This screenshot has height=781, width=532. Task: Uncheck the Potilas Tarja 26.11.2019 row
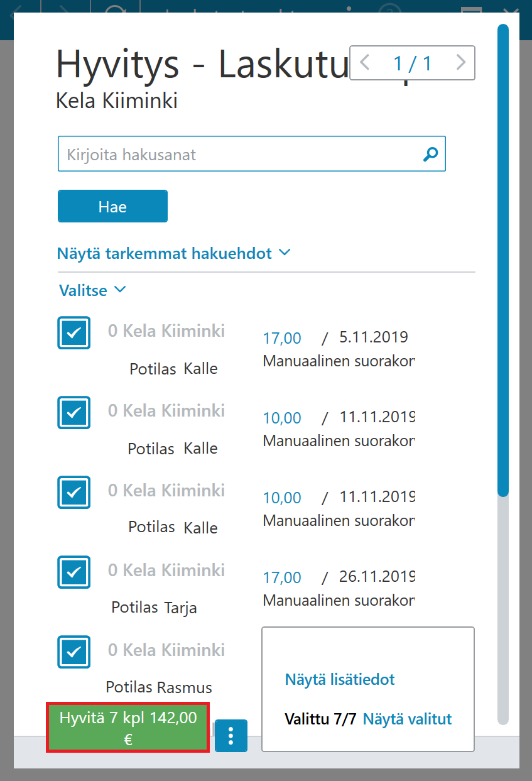click(x=74, y=572)
